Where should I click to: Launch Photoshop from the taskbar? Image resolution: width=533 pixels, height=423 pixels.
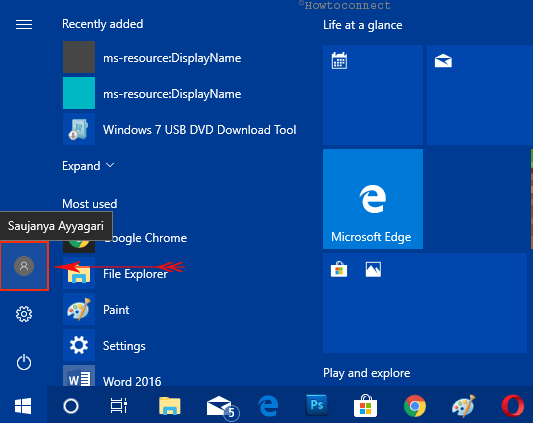click(317, 405)
